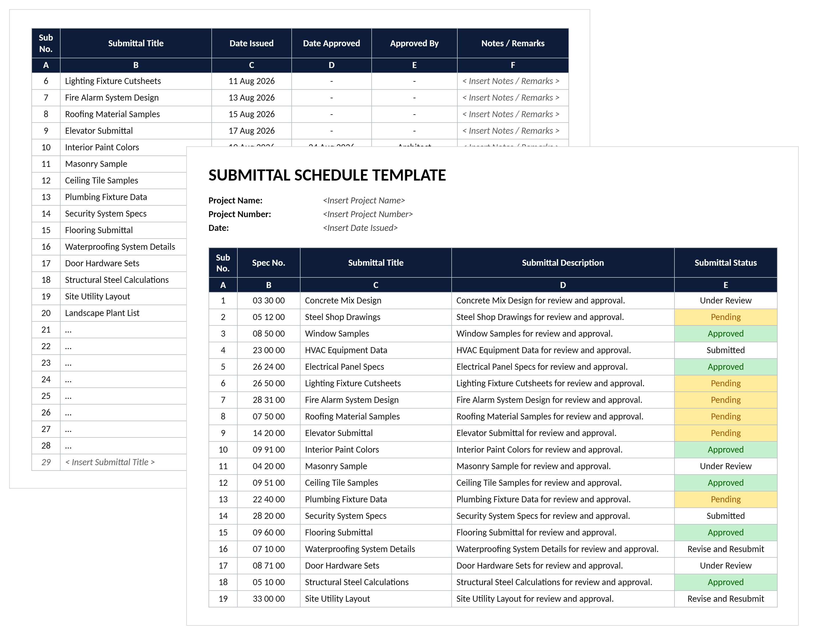Image resolution: width=817 pixels, height=644 pixels.
Task: Click Date Approved header in back page
Action: (x=331, y=43)
